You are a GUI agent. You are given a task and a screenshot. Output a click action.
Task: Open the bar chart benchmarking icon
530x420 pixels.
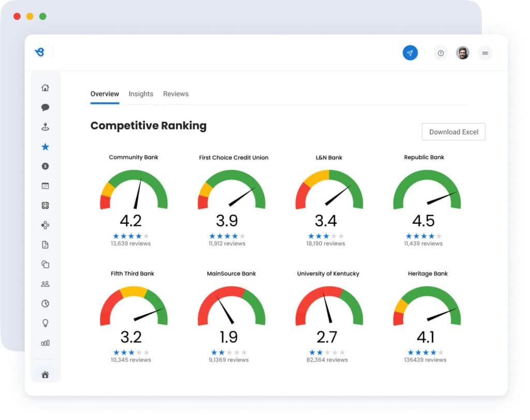[x=45, y=343]
